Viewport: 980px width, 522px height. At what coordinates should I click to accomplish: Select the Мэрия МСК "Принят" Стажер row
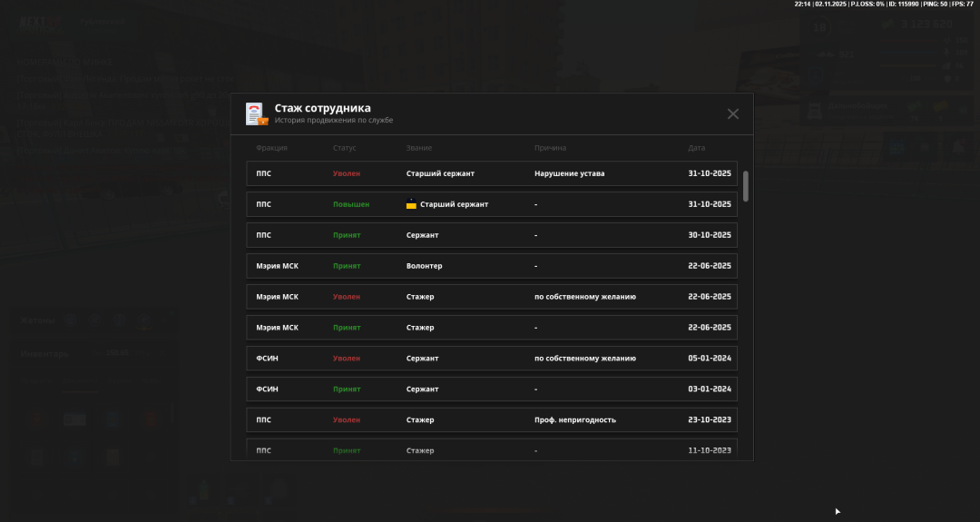[x=491, y=328]
